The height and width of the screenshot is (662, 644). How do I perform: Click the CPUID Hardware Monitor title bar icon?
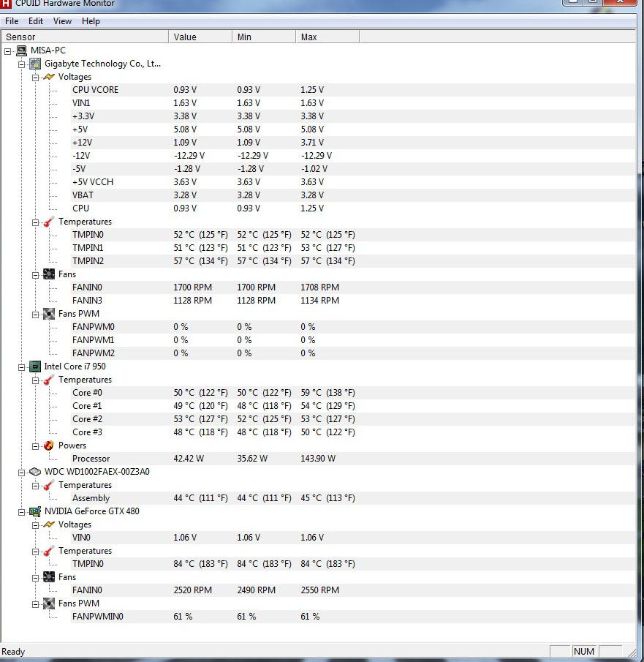click(x=5, y=4)
